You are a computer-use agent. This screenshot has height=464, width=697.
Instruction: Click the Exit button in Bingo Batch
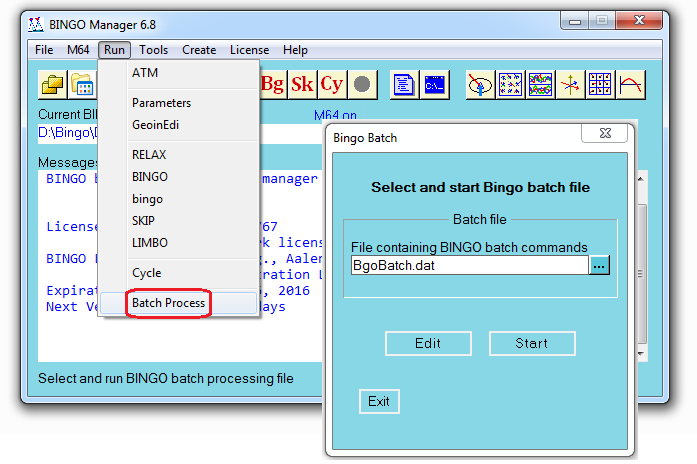(379, 401)
